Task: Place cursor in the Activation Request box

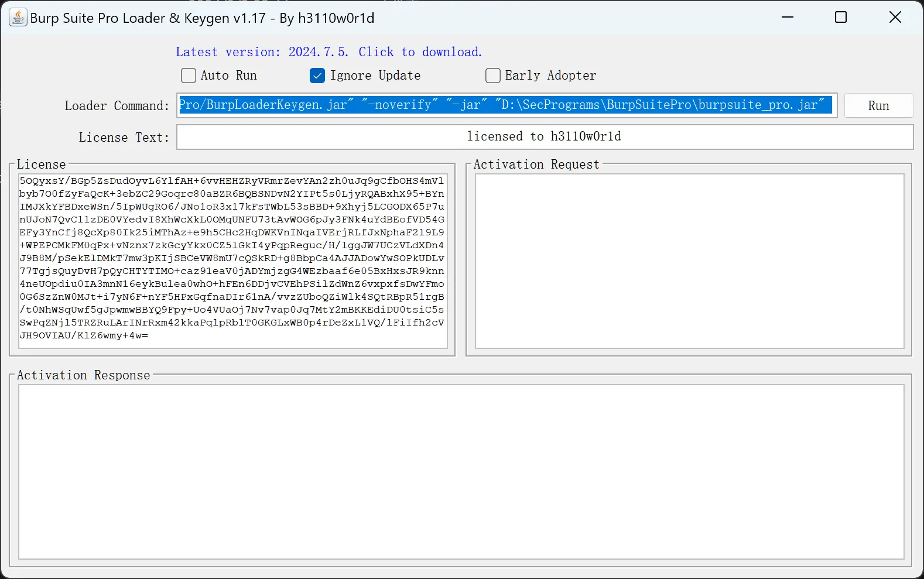Action: coord(690,261)
